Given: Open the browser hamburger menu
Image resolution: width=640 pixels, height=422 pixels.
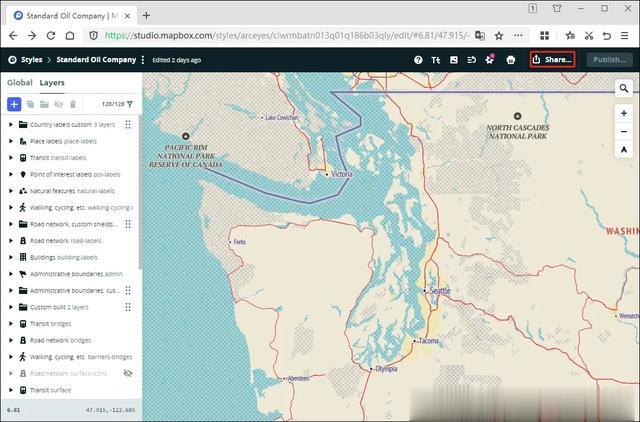Looking at the screenshot, I should tap(624, 36).
